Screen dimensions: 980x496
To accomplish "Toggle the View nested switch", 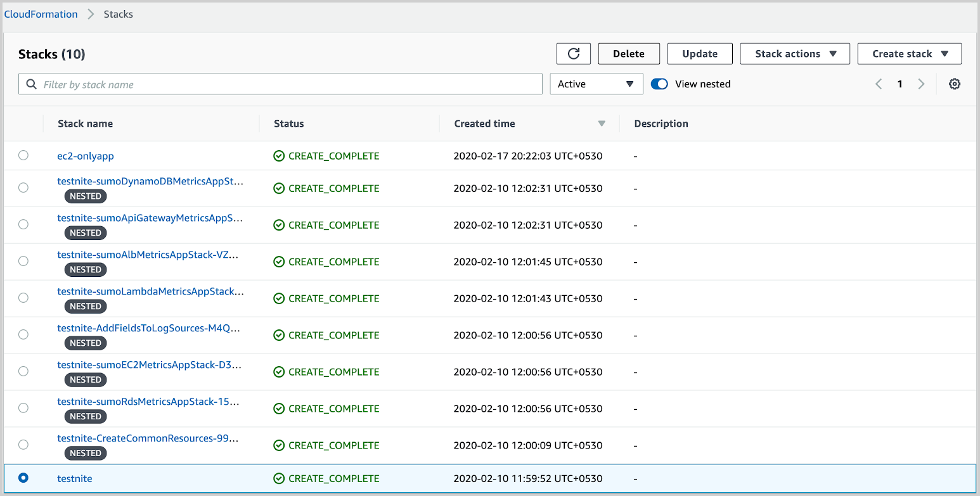I will [659, 84].
